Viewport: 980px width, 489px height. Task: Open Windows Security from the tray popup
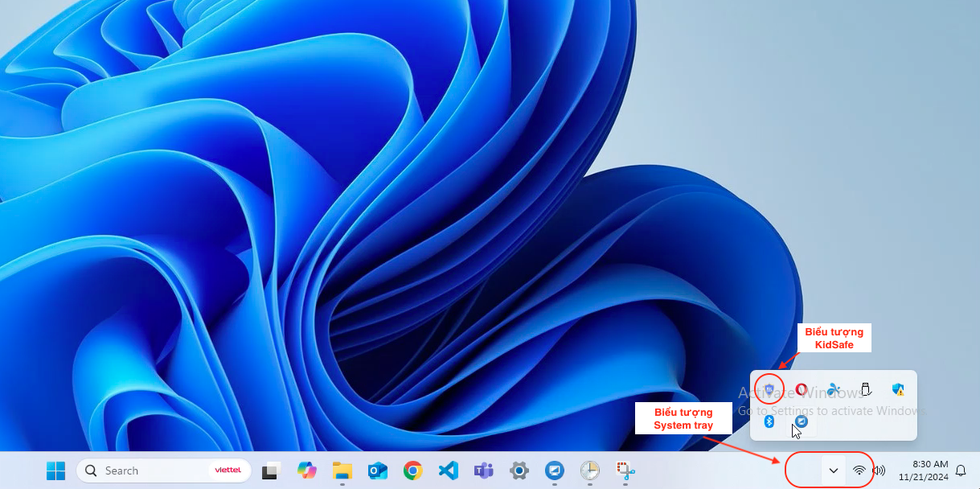click(898, 390)
